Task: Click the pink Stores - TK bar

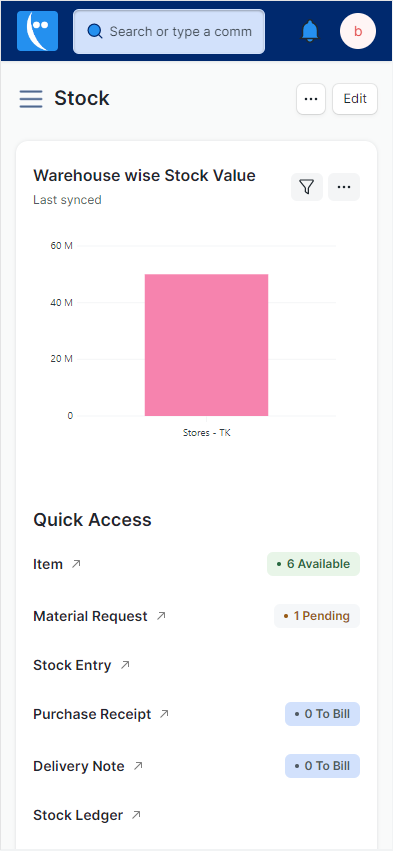Action: [x=206, y=345]
